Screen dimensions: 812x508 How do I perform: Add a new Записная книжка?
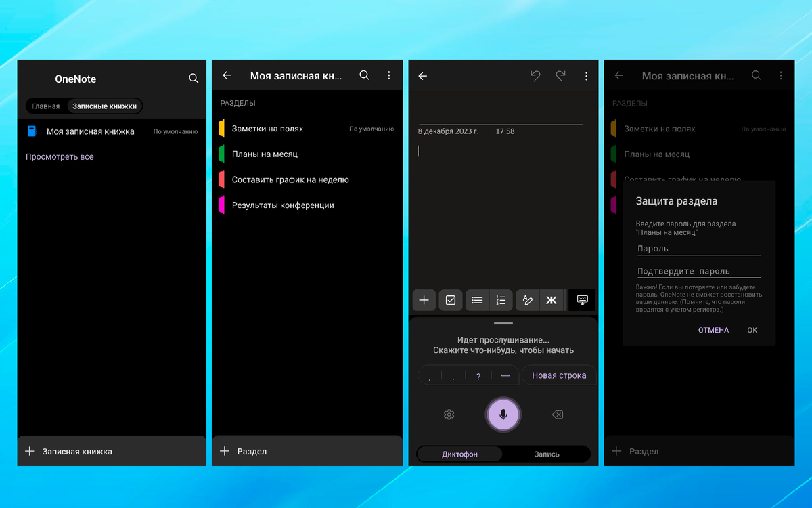point(112,451)
